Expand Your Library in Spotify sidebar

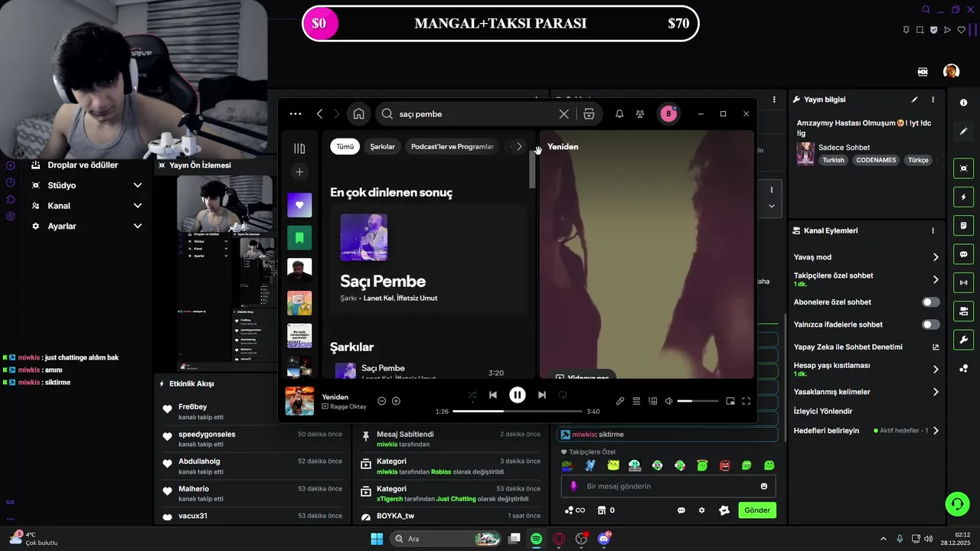click(x=299, y=148)
